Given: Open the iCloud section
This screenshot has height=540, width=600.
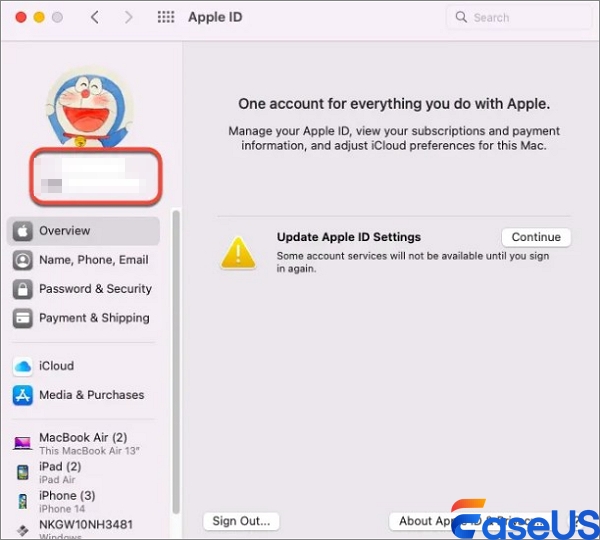Looking at the screenshot, I should (56, 365).
